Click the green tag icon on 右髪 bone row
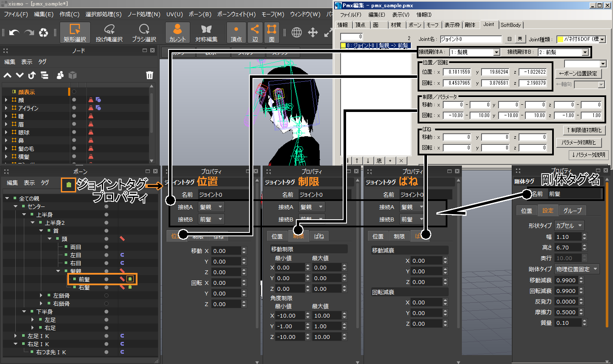The width and height of the screenshot is (613, 364). [x=130, y=287]
